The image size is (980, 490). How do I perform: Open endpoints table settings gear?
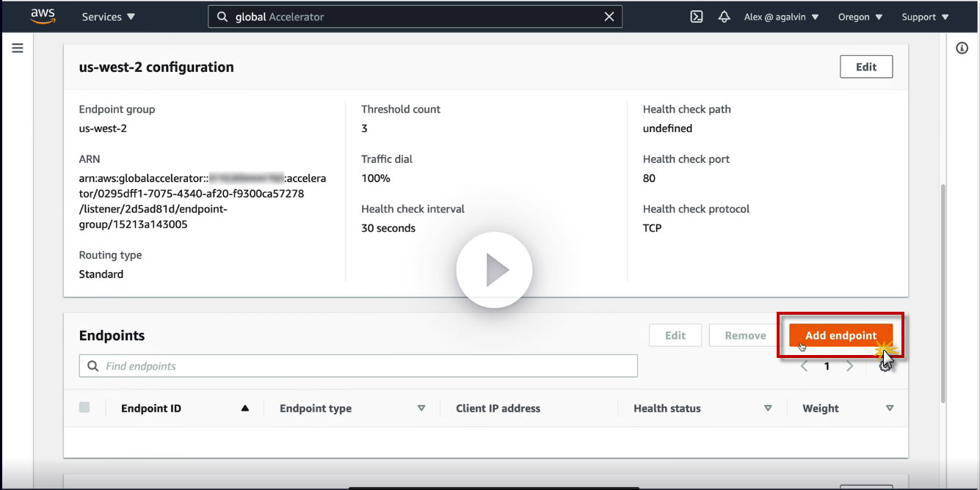[885, 365]
